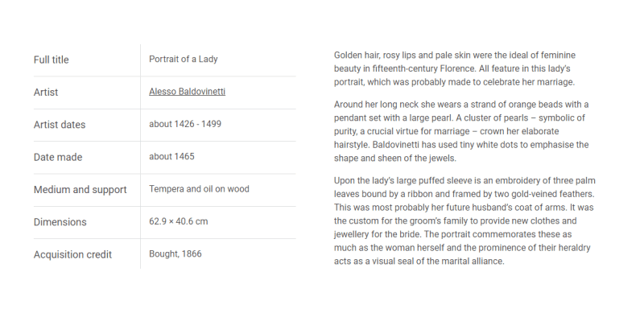Click the paragraph beginning Golden hair, rosy lips

coord(455,68)
